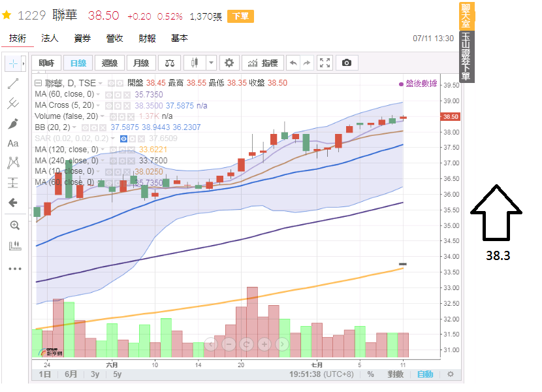Open dropdown arrow for MA (120, close, 0)

coord(103,150)
